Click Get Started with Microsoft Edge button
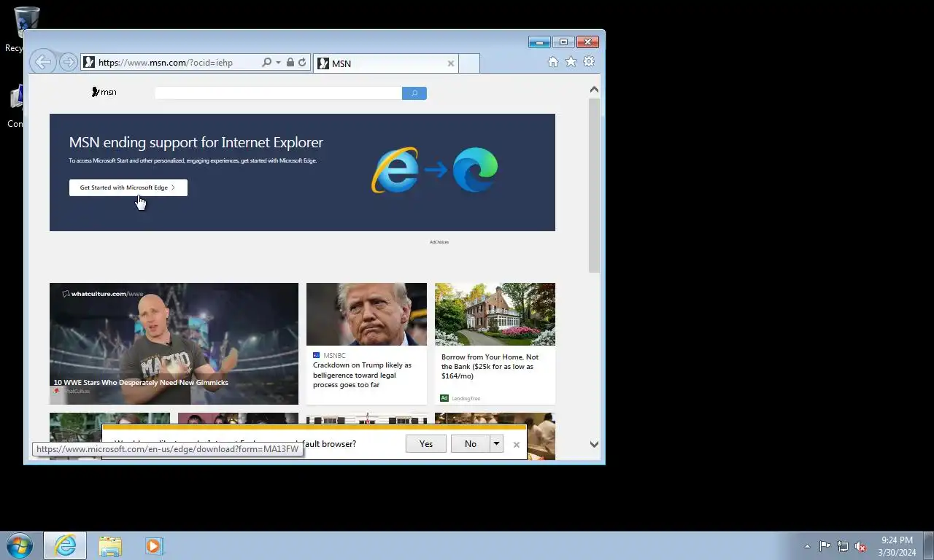The width and height of the screenshot is (934, 560). (128, 187)
